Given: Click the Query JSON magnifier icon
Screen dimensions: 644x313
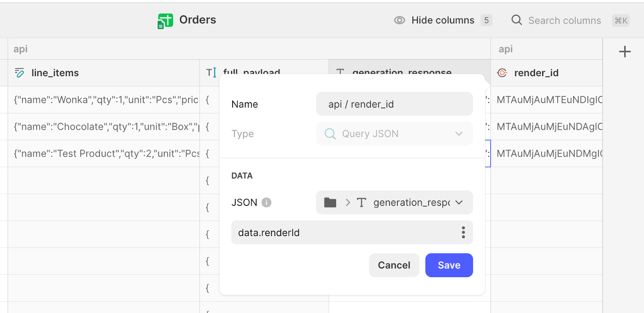Looking at the screenshot, I should coord(330,134).
